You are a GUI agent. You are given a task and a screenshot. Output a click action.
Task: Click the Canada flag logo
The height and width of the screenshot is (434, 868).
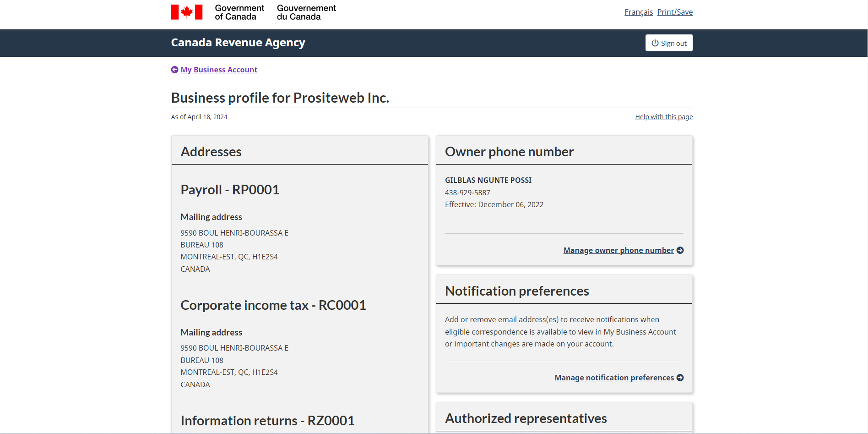click(x=187, y=12)
